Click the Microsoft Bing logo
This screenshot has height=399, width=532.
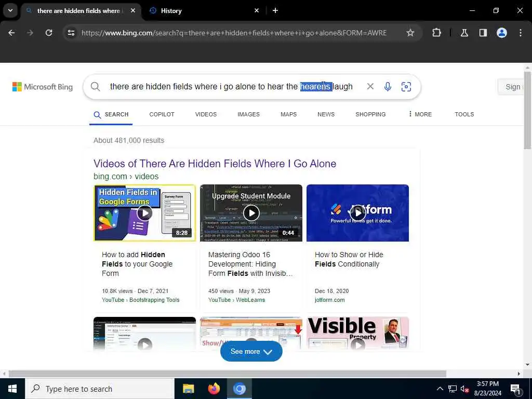tap(43, 87)
